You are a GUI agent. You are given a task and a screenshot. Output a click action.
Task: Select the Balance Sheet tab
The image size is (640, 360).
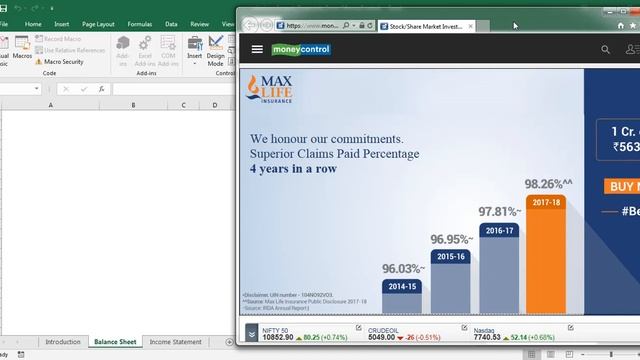click(115, 342)
